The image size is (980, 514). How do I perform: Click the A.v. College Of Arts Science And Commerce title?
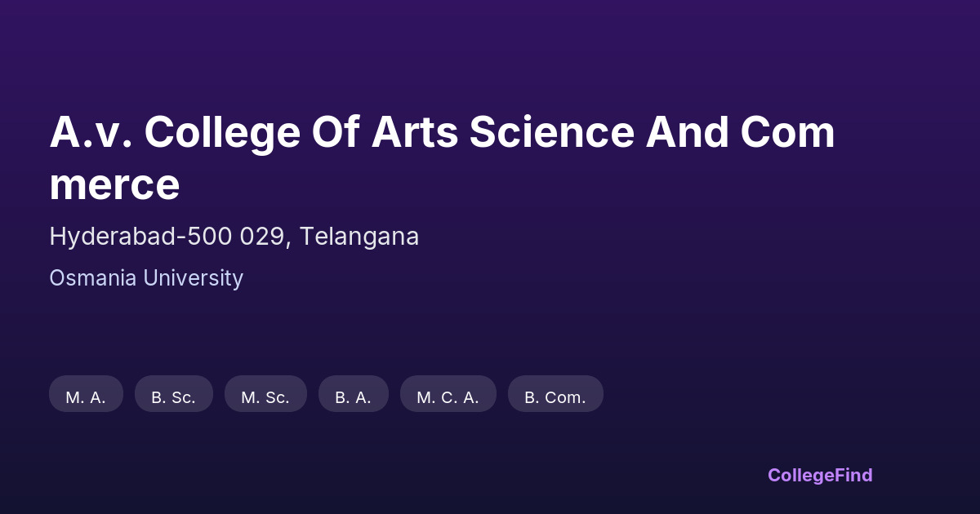(442, 158)
